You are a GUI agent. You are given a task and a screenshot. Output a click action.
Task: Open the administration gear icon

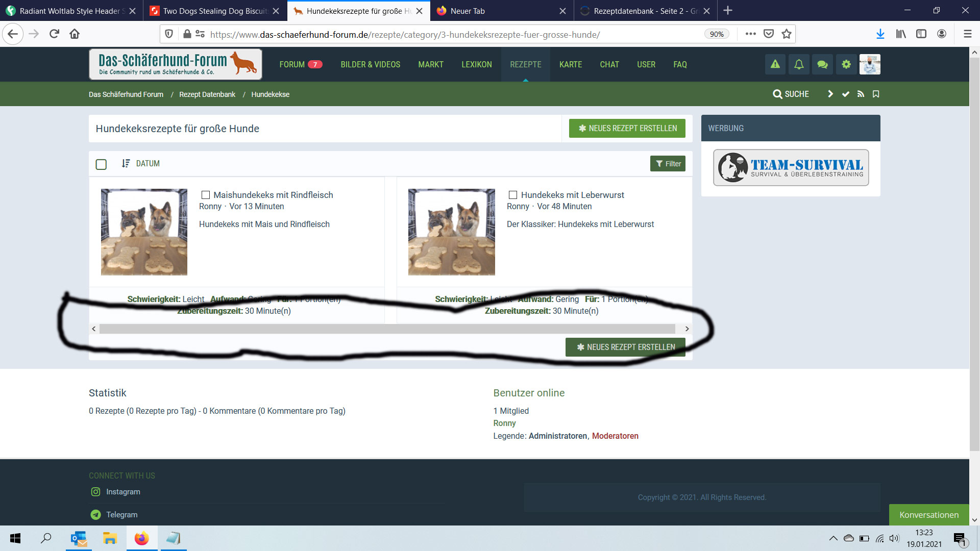click(x=846, y=64)
